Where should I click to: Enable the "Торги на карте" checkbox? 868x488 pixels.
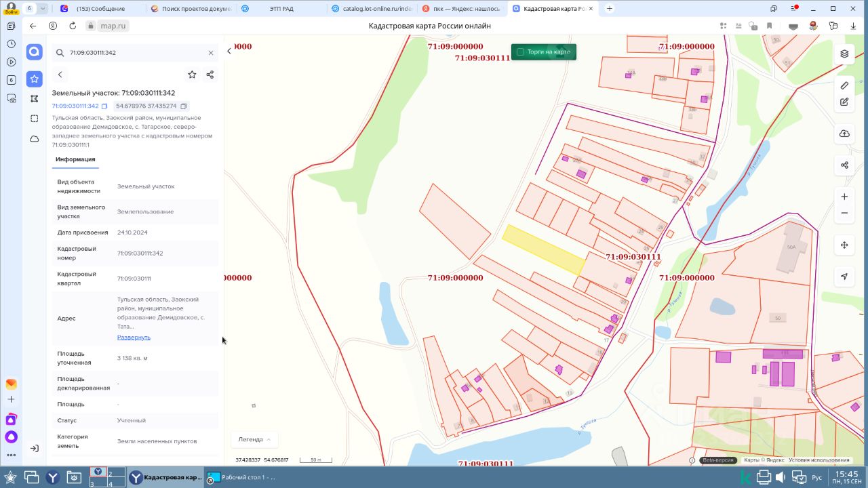point(521,52)
